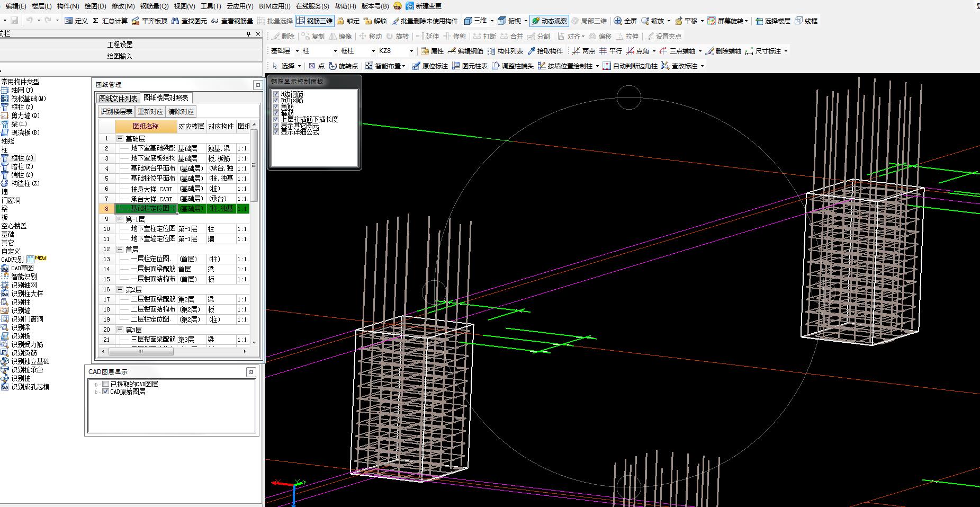Toggle 钢筋三维 view button
Viewport: 980px width, 507px height.
click(315, 21)
